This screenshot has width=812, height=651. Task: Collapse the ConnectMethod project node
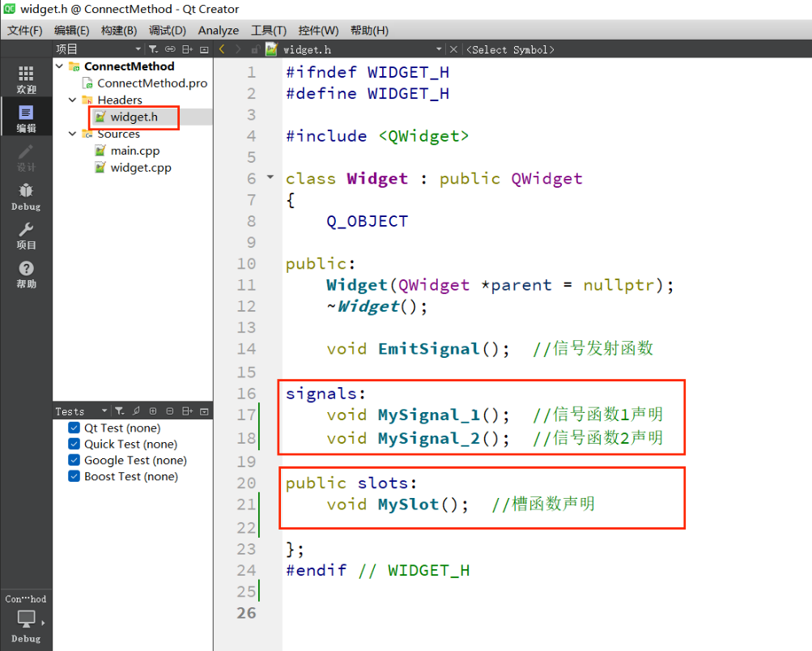(x=60, y=66)
